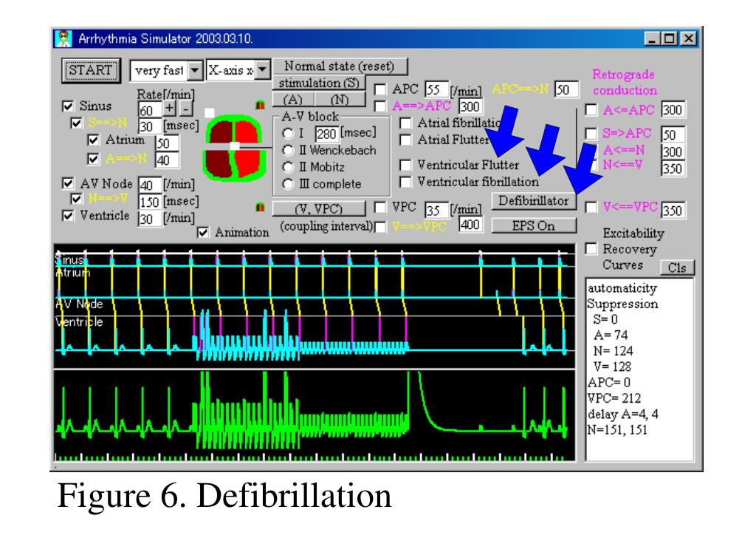Image resolution: width=756 pixels, height=535 pixels.
Task: Click the AV Node rate field 40
Action: pyautogui.click(x=149, y=185)
